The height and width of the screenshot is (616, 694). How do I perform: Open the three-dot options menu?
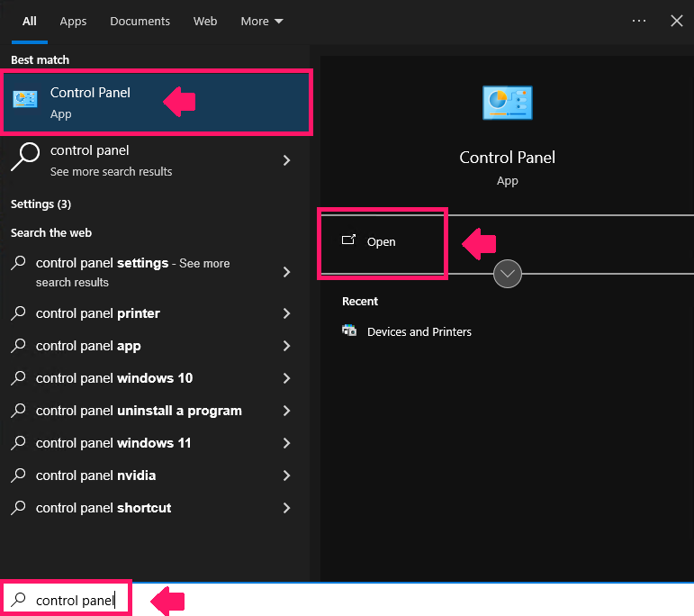[639, 21]
